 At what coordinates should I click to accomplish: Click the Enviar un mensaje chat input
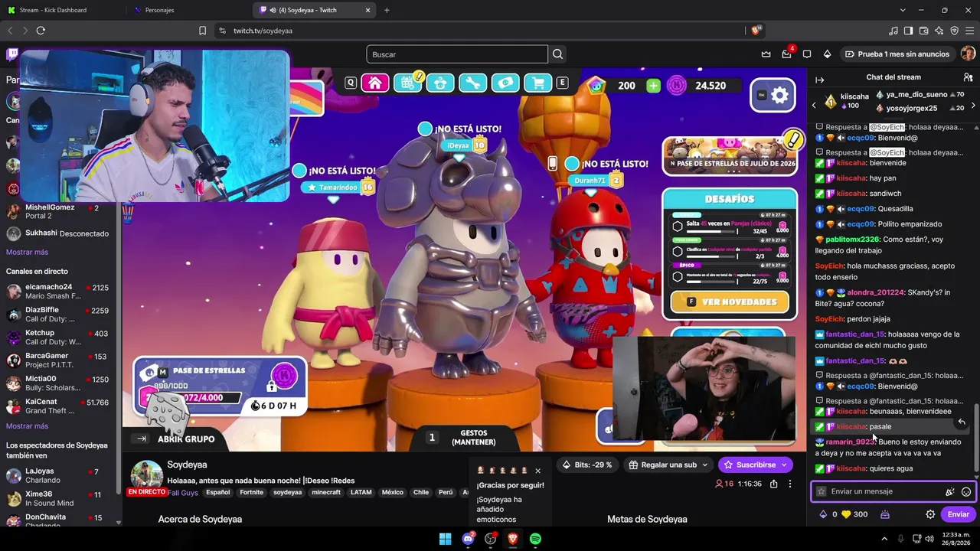point(892,492)
